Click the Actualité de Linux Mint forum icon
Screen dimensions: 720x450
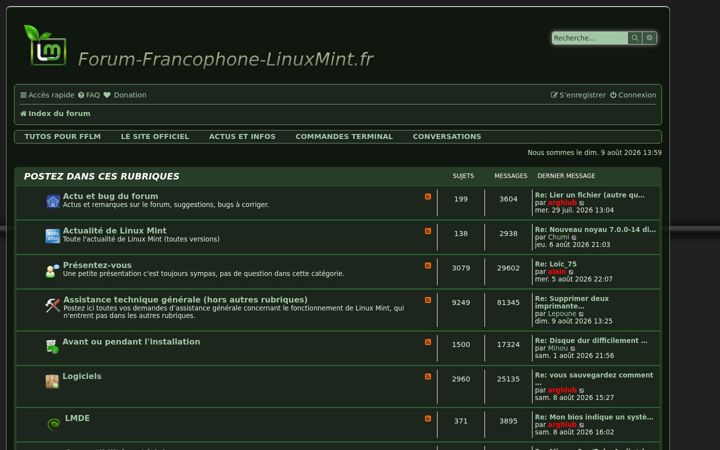[53, 236]
